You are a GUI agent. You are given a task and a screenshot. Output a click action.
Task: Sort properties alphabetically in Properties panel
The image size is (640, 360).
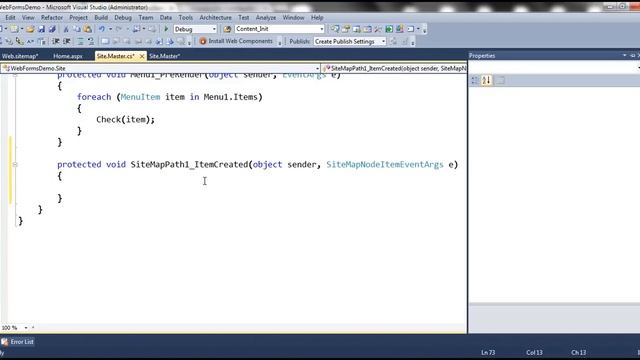486,80
